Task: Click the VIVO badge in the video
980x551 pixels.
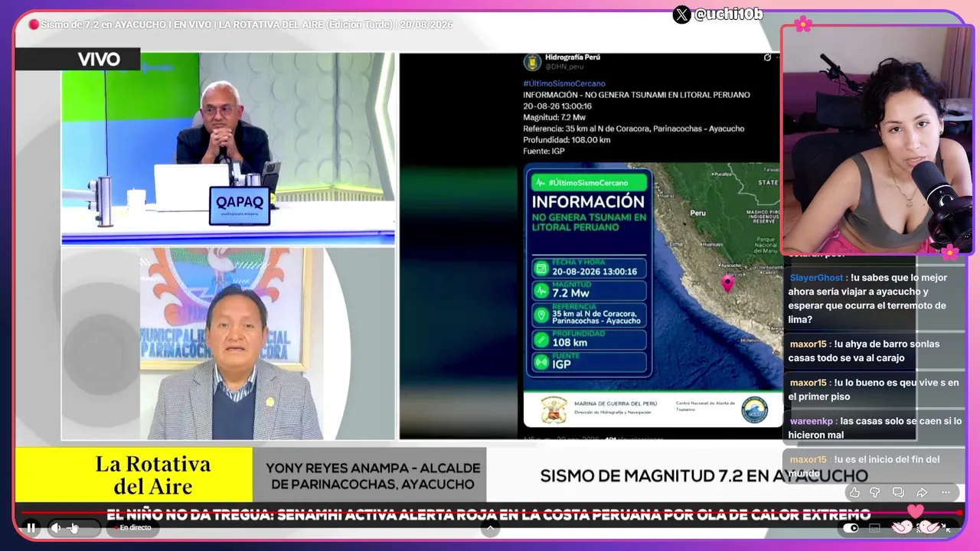Action: tap(99, 59)
